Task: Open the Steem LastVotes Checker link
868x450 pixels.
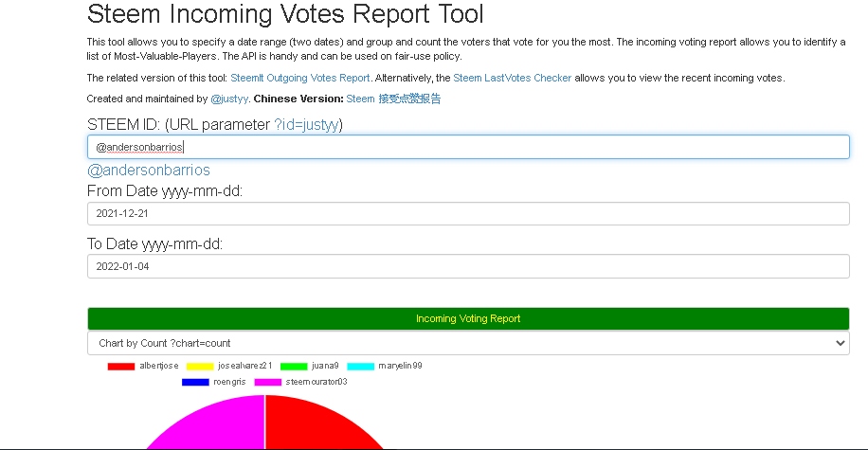Action: click(x=512, y=78)
